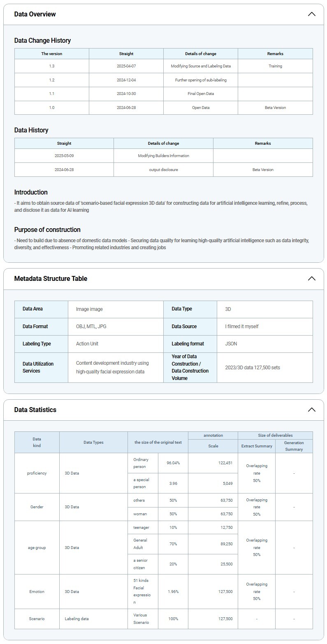The width and height of the screenshot is (327, 644).
Task: Click '2023/3D data 127,500 sets' value
Action: point(253,368)
